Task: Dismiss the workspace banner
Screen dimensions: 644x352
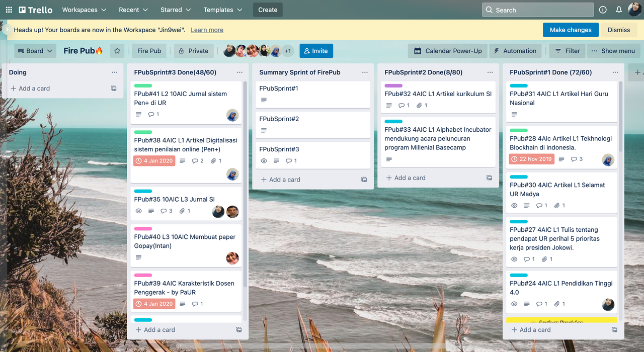Action: (x=619, y=30)
